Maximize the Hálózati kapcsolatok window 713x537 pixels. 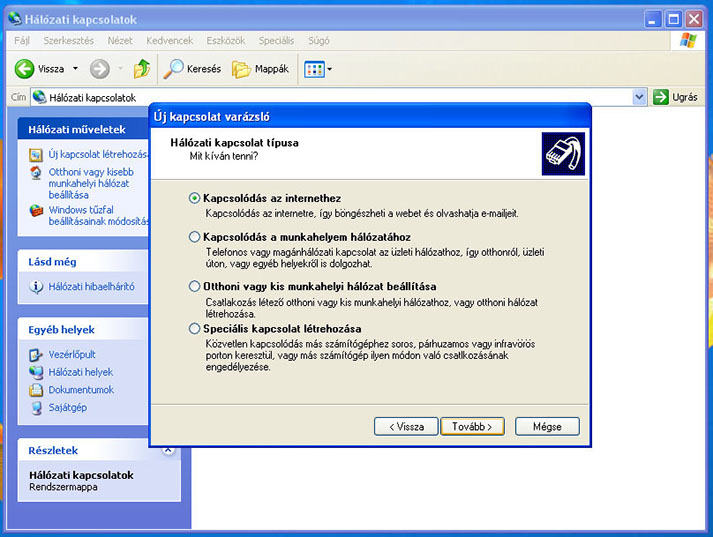click(673, 19)
